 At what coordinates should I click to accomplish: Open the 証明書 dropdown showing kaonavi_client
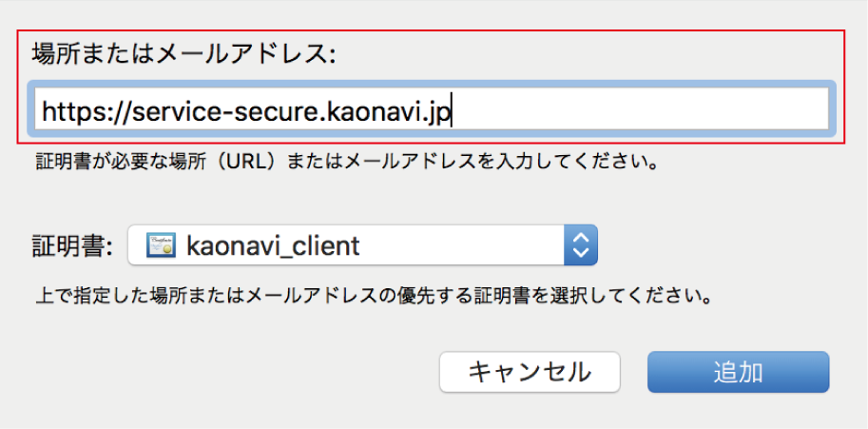pyautogui.click(x=362, y=244)
